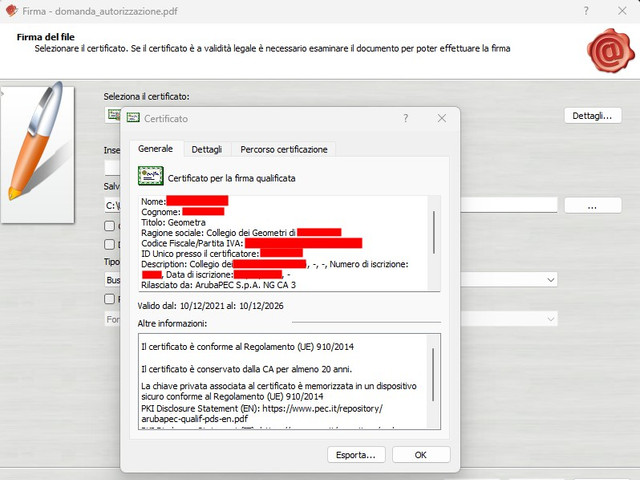Click the Firma window title bar icon
Screen dimensions: 640x480
[12, 11]
